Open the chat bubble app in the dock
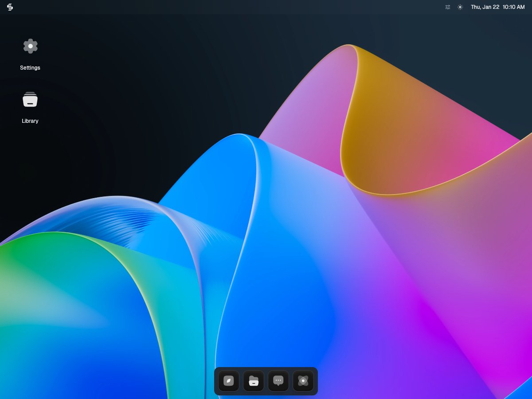This screenshot has width=532, height=399. coord(278,381)
